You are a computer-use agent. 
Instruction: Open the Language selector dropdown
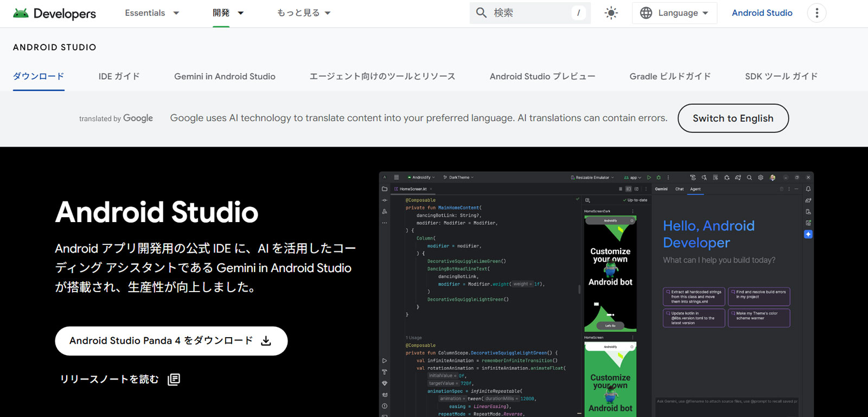[x=674, y=13]
